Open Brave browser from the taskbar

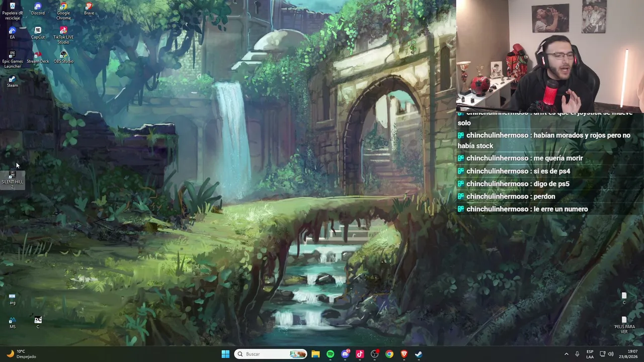click(404, 354)
